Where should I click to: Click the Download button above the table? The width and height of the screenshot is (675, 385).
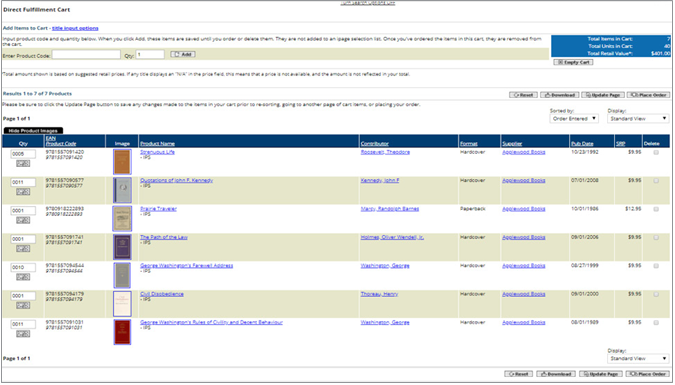pos(559,95)
